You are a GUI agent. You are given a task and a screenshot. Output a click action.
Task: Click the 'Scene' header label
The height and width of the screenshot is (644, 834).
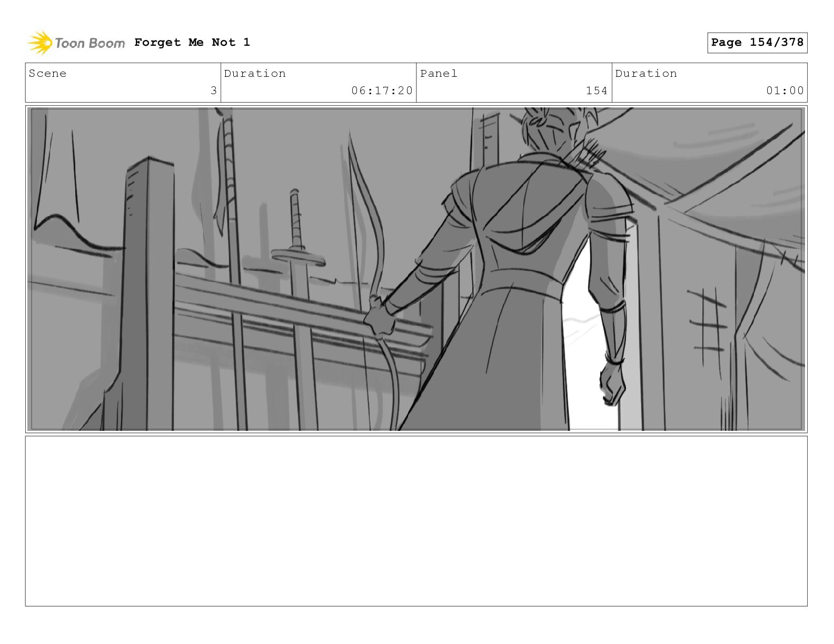pyautogui.click(x=48, y=74)
